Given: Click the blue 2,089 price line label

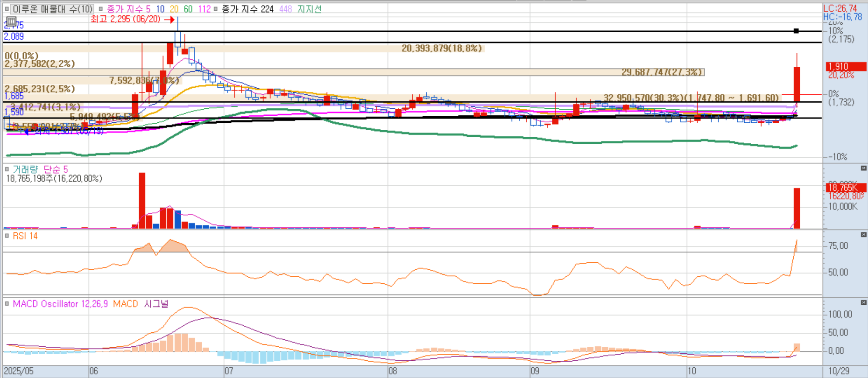Looking at the screenshot, I should coord(14,36).
